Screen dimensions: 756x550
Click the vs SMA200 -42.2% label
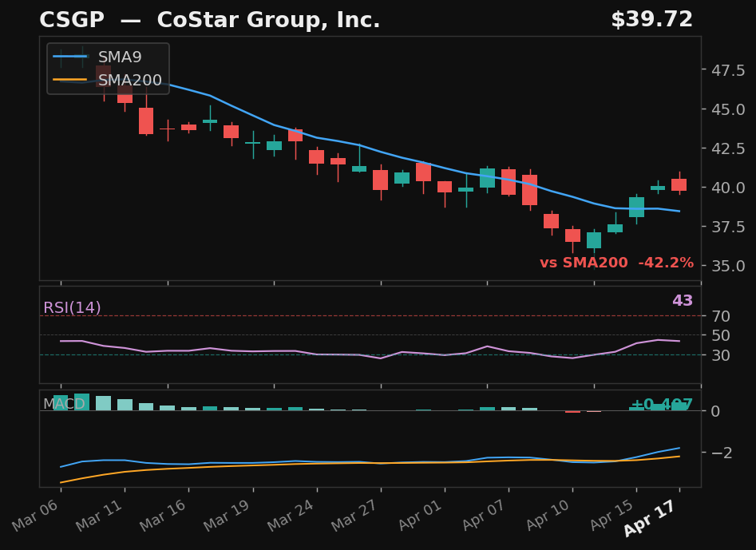pos(617,262)
